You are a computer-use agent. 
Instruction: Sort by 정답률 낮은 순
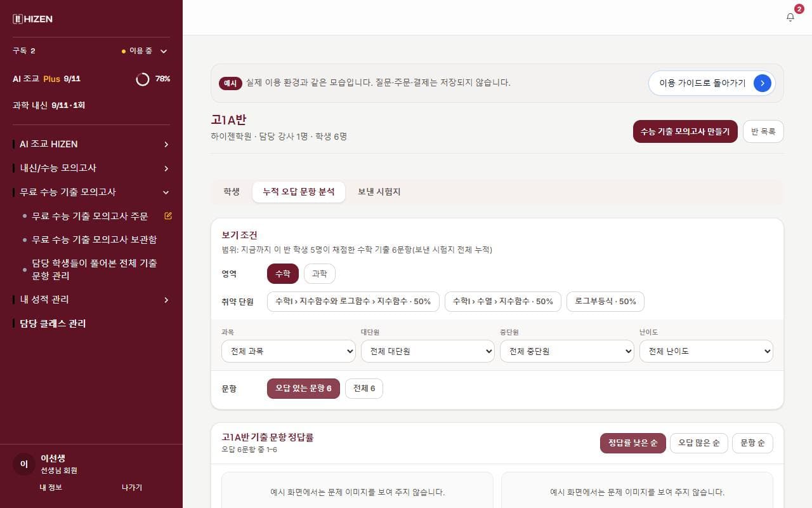pyautogui.click(x=633, y=443)
